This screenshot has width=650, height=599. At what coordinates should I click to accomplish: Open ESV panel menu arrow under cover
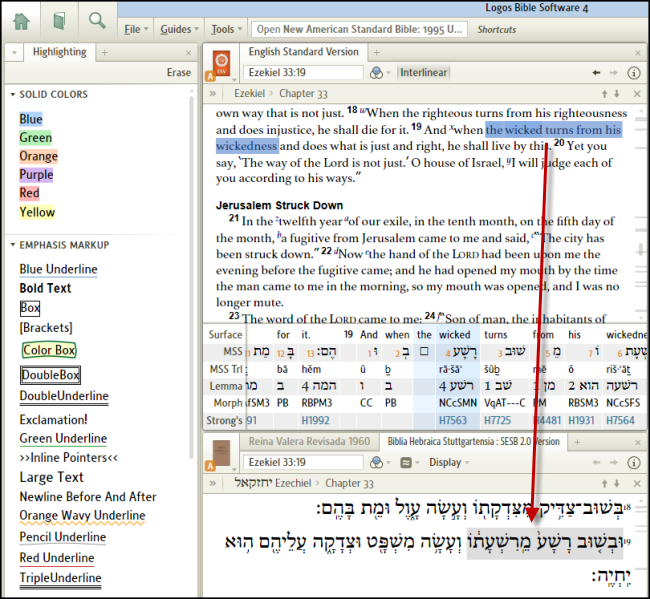tap(234, 79)
